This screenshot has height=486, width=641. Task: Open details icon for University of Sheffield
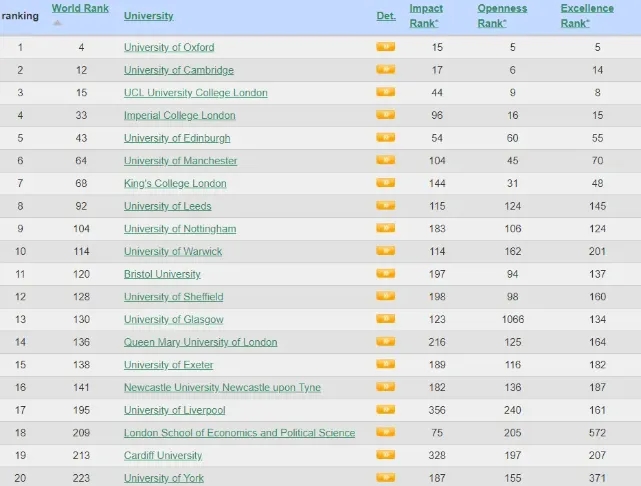385,296
